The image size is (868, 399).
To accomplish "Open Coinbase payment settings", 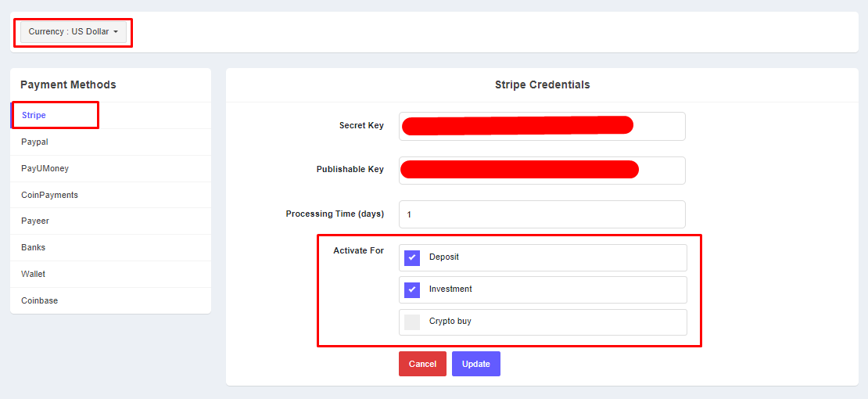I will pyautogui.click(x=39, y=300).
